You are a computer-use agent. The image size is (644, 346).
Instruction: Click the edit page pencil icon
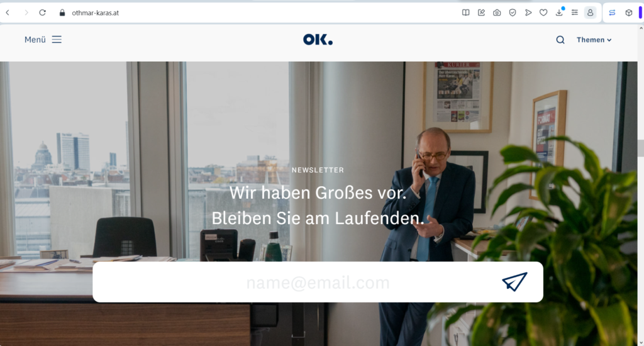(481, 13)
